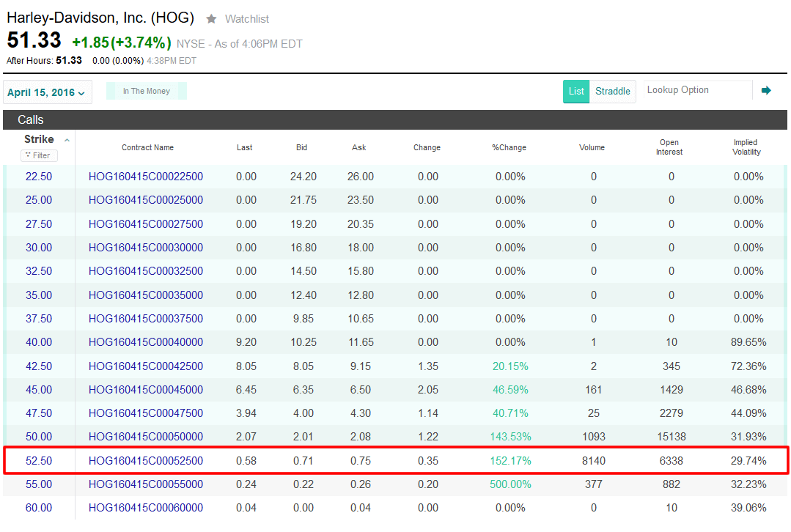Screen dimensions: 791x532
Task: Click the 35.00 strike price link
Action: (39, 295)
